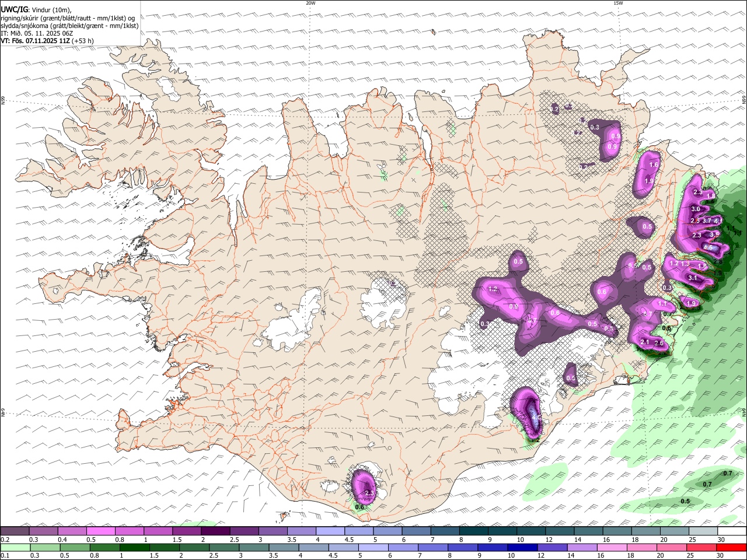Click the 2.6 precipitation value on the map

(x=659, y=343)
